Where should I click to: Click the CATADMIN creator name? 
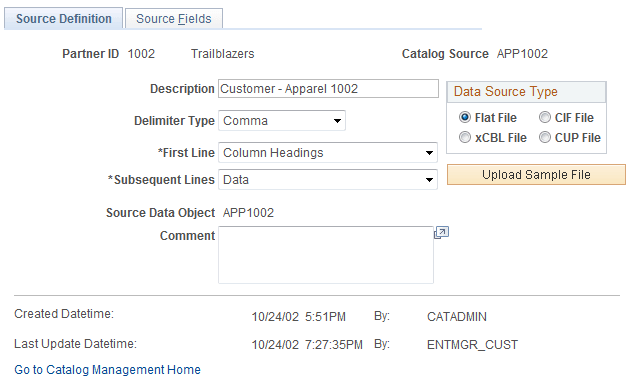(457, 316)
